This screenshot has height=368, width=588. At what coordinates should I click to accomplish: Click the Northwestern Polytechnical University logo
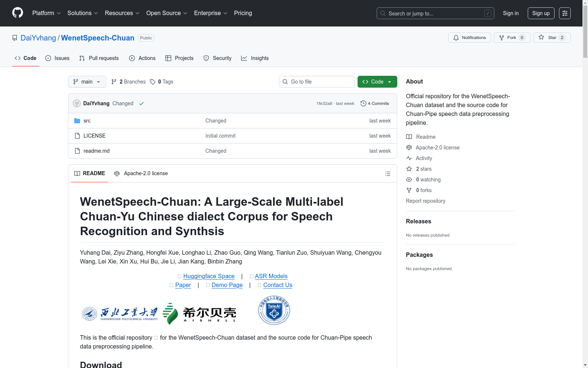(120, 314)
